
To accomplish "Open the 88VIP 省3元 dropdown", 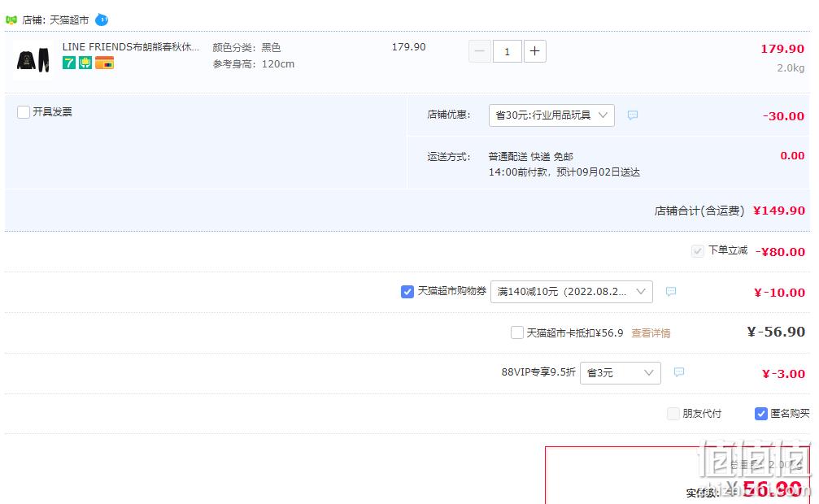I will pyautogui.click(x=620, y=373).
